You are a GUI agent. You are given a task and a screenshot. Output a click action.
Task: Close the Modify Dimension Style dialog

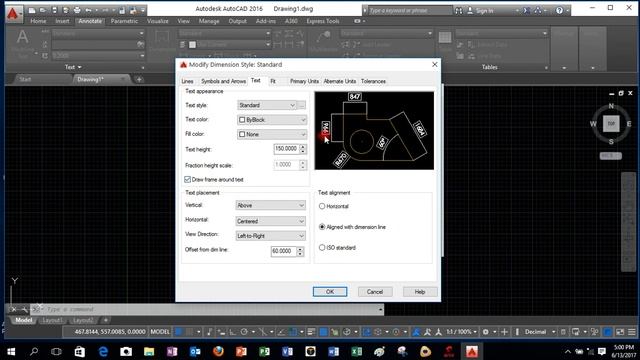click(434, 64)
